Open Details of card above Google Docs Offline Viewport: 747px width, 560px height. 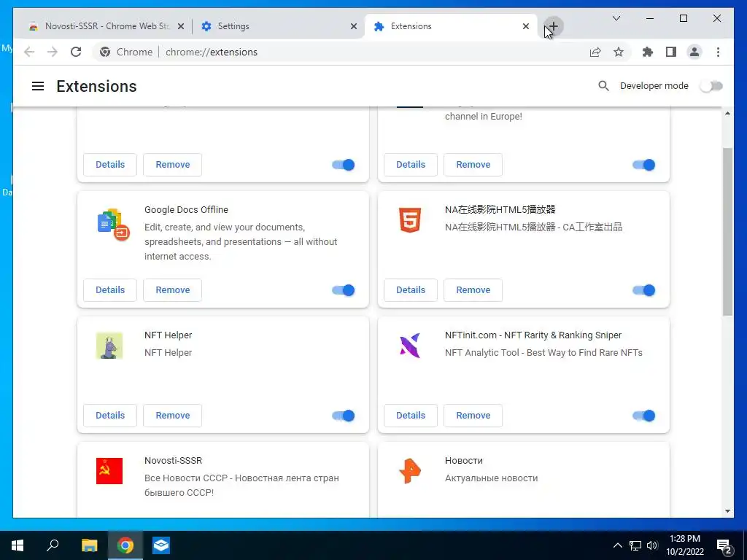(110, 164)
